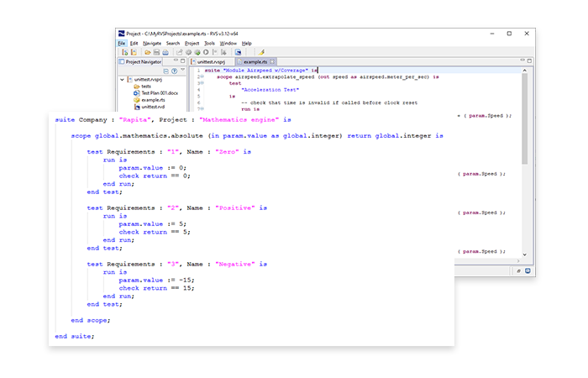The width and height of the screenshot is (588, 378).
Task: Open the Window menu
Action: point(228,43)
